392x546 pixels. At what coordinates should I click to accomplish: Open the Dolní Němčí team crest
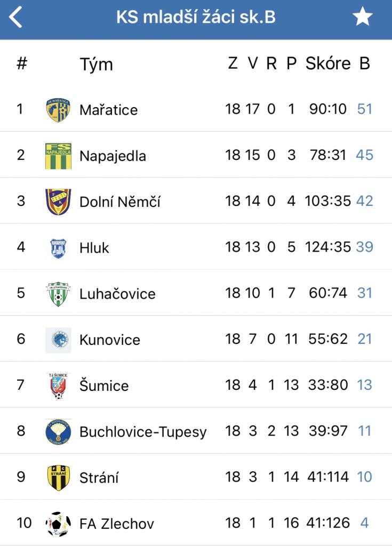[x=58, y=202]
